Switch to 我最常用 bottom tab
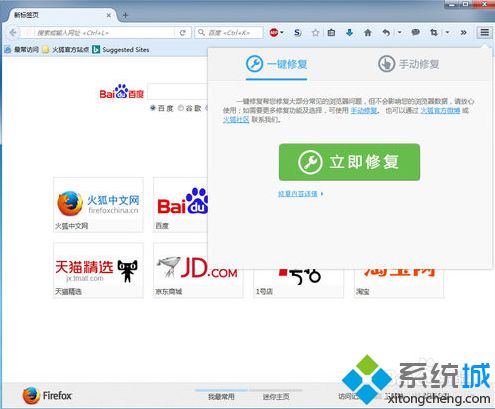Screen dimensions: 495x409 (221, 396)
